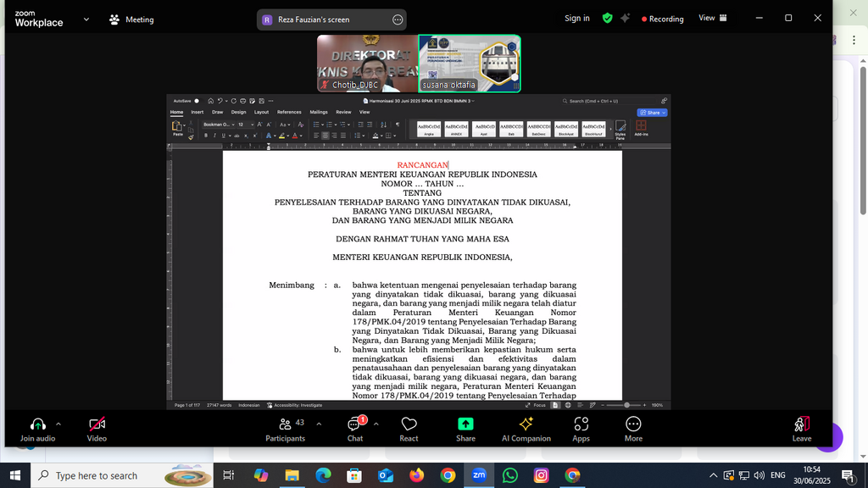Expand the Share button dropdown in Word
868x488 pixels.
(664, 113)
